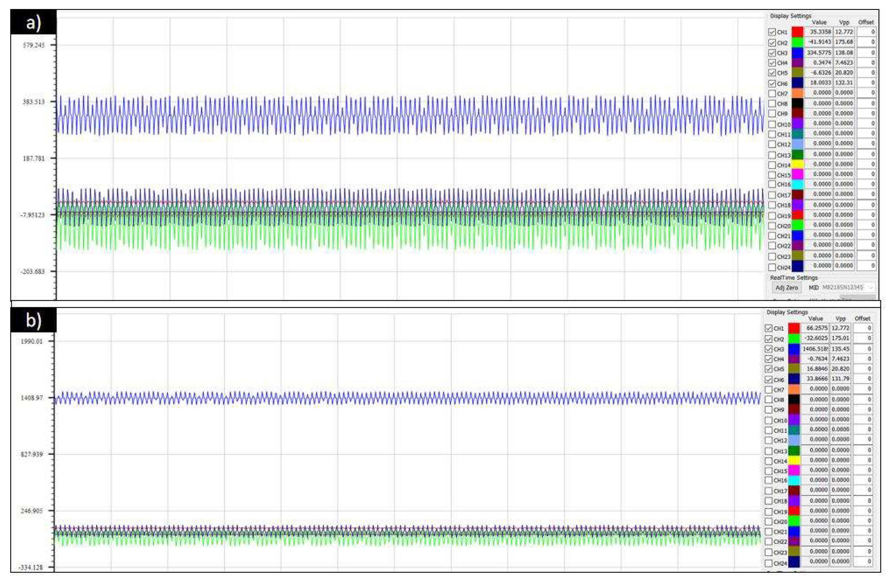Enable CH10 checkbox in panel b
Screen dimensions: 891x588
pos(769,420)
